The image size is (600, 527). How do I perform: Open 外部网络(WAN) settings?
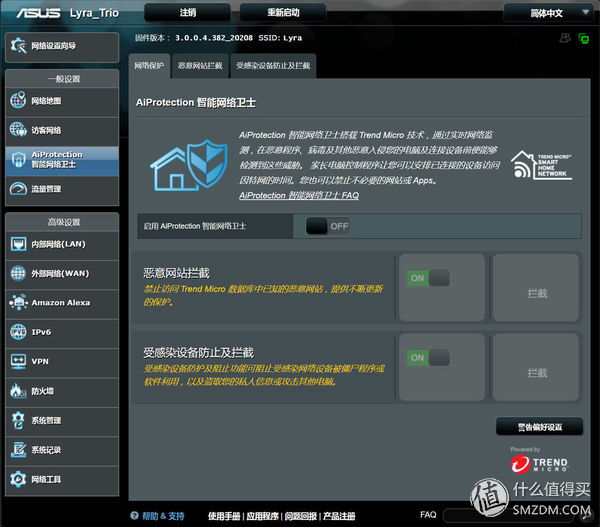click(62, 275)
